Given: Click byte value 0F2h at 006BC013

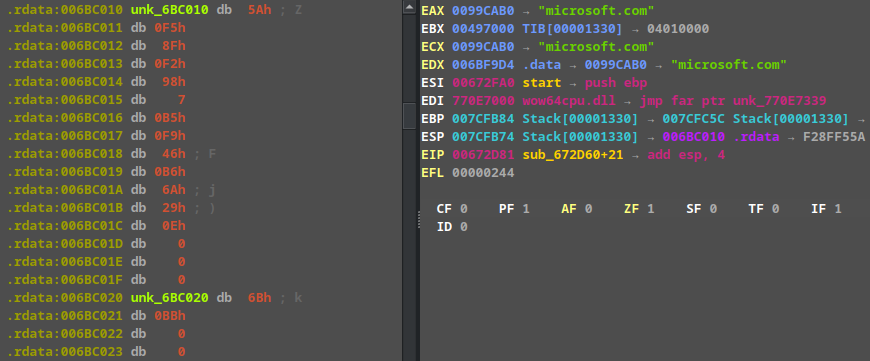Looking at the screenshot, I should pyautogui.click(x=170, y=64).
